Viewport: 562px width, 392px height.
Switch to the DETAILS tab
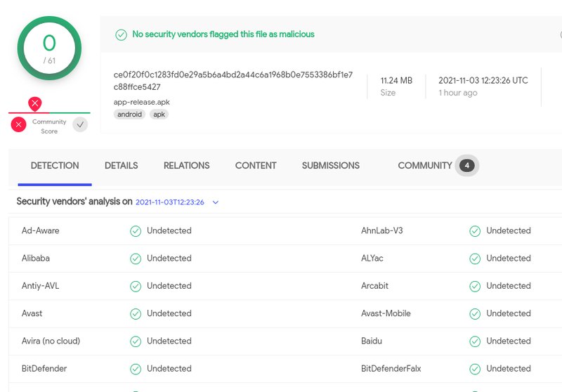[x=121, y=166]
